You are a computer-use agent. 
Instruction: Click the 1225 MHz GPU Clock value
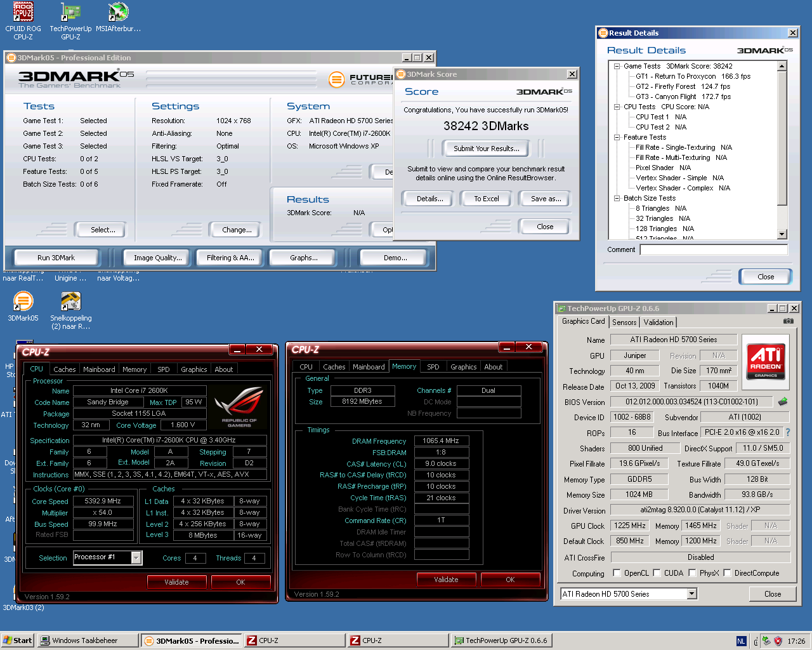tap(630, 526)
